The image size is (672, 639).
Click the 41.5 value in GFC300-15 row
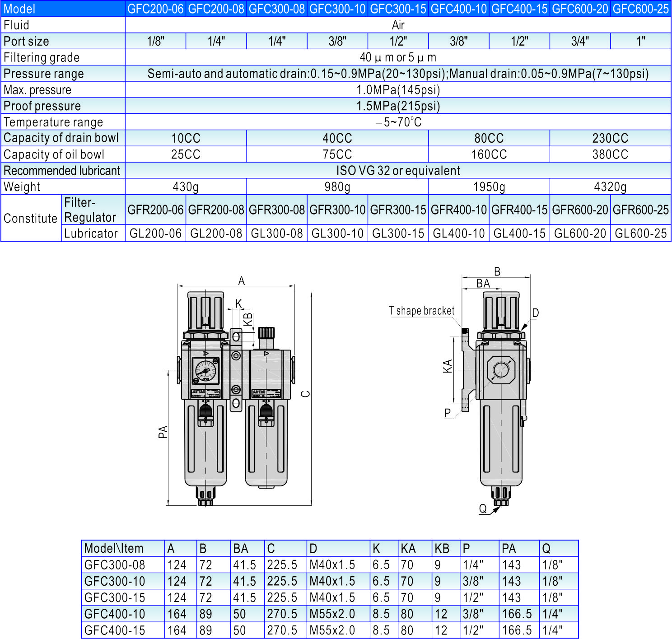point(244,597)
